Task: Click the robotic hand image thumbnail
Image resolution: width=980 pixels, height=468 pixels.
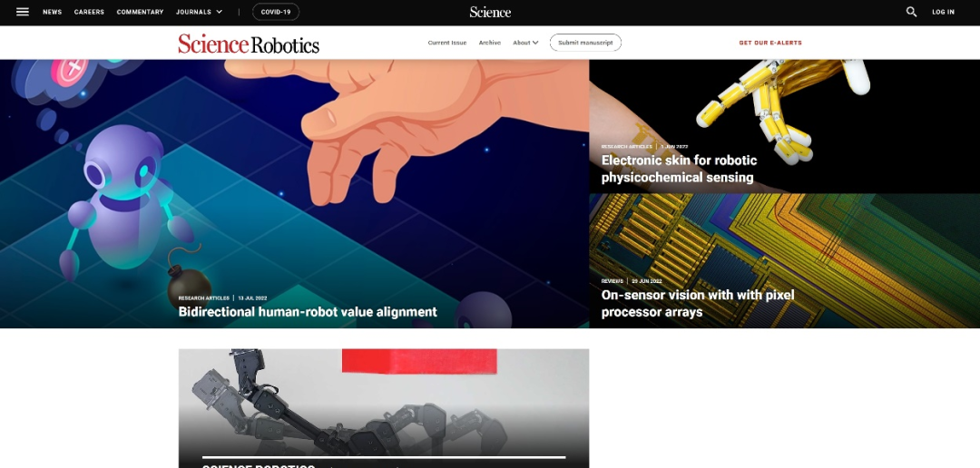Action: coord(784,126)
